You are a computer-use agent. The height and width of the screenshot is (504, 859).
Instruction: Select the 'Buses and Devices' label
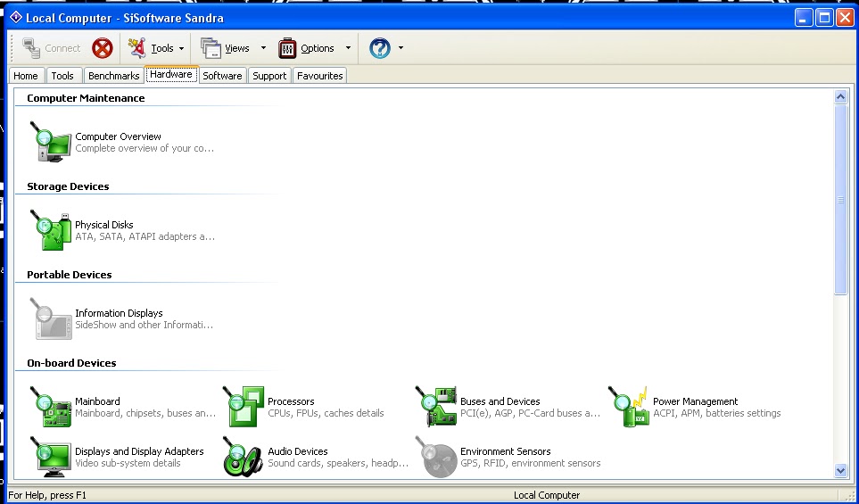click(x=500, y=401)
